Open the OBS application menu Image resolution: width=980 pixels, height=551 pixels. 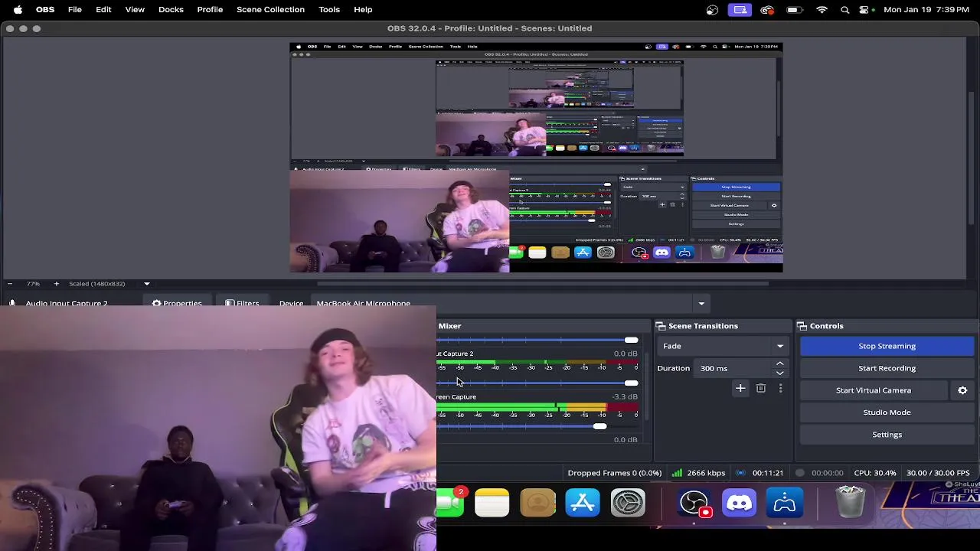(45, 9)
